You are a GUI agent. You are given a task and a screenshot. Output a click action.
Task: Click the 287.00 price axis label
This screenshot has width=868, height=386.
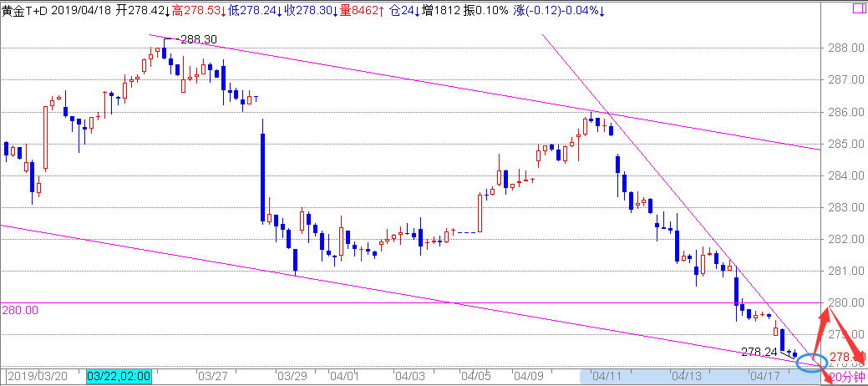tap(845, 79)
